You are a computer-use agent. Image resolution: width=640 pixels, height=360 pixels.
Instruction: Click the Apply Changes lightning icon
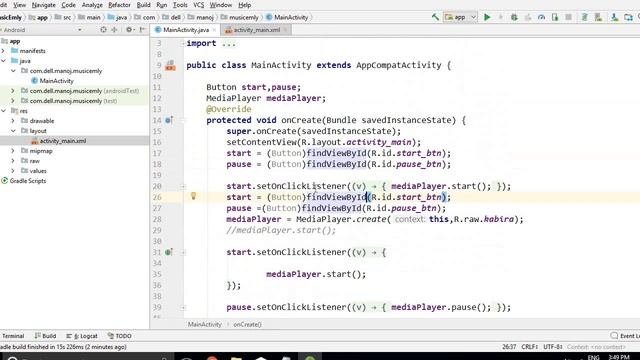[500, 17]
